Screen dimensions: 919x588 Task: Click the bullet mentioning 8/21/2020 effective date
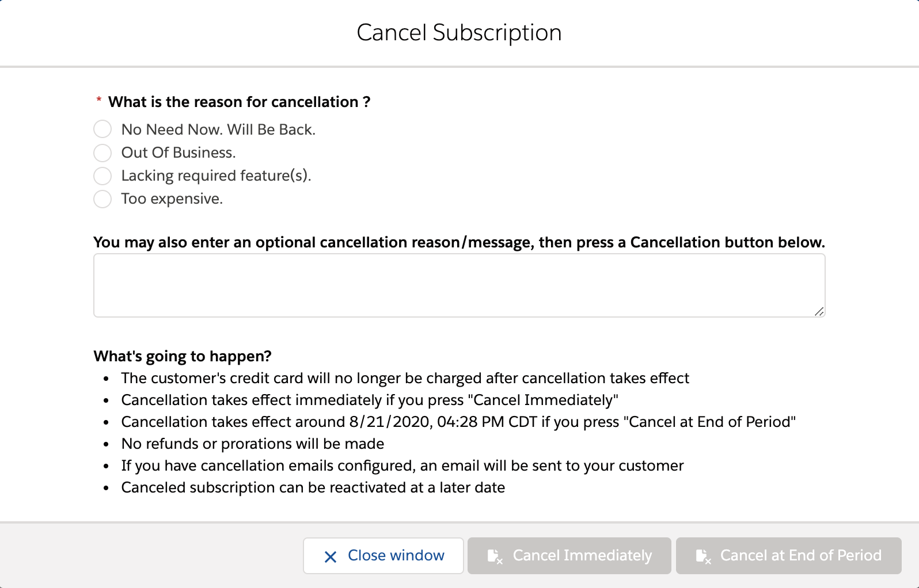pyautogui.click(x=458, y=422)
